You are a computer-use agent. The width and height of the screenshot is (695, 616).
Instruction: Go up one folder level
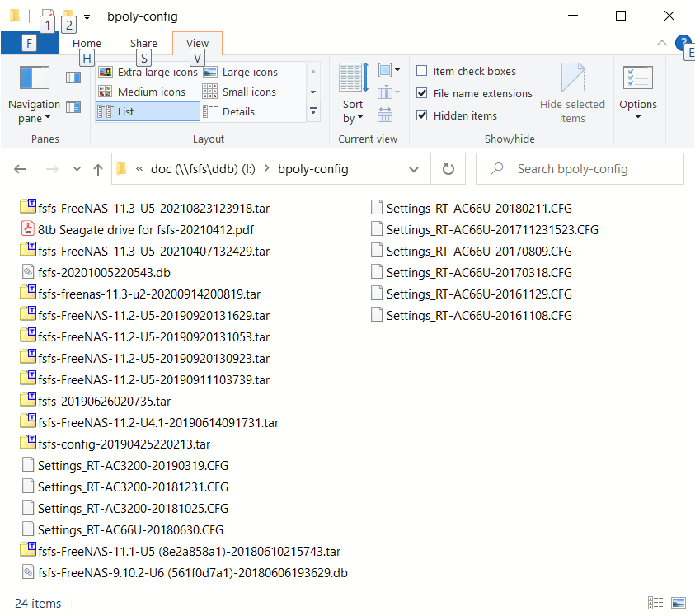click(98, 169)
